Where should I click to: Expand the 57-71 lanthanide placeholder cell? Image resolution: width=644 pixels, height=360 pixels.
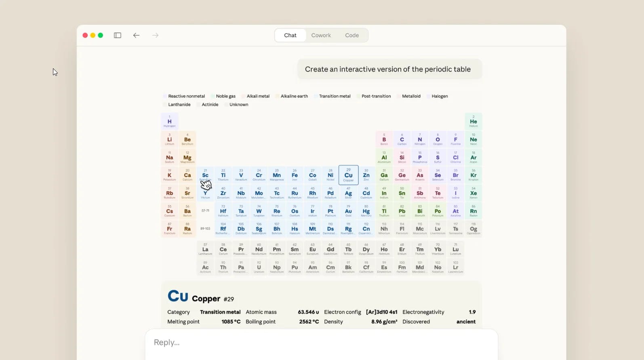pyautogui.click(x=205, y=211)
